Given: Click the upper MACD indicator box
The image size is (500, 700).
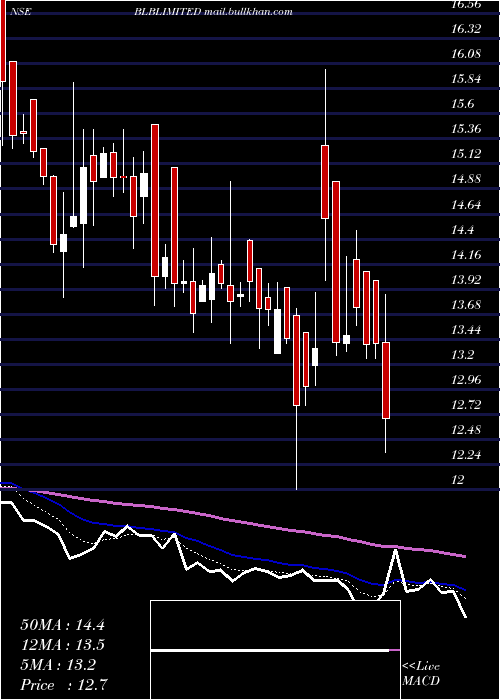Looking at the screenshot, I should point(275,625).
